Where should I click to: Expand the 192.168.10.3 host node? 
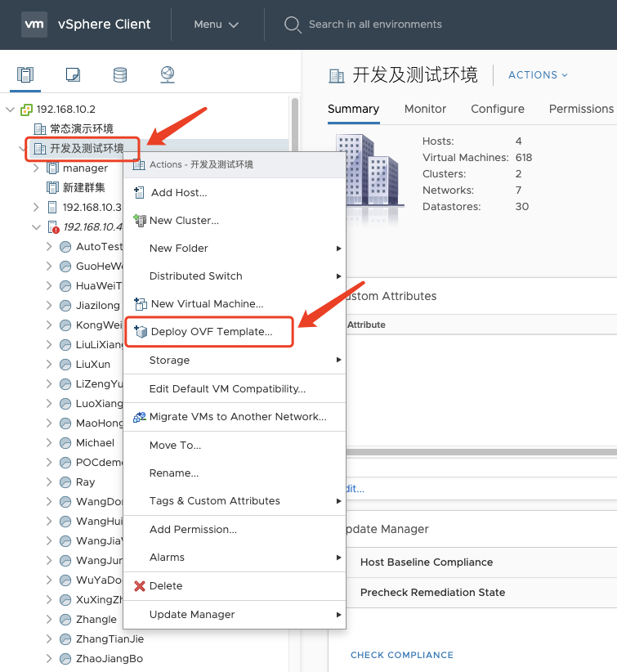[x=37, y=208]
